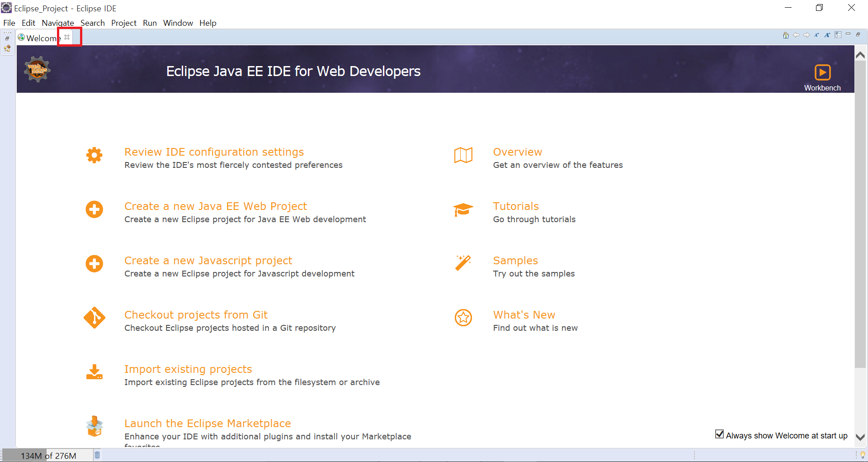Click text 'Get an overview of the features'

(x=558, y=165)
